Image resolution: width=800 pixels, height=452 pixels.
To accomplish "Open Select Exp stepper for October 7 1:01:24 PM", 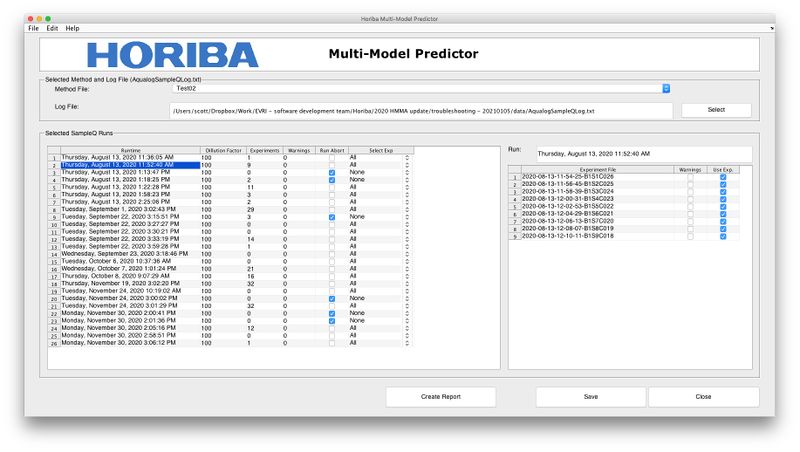I will click(x=407, y=269).
